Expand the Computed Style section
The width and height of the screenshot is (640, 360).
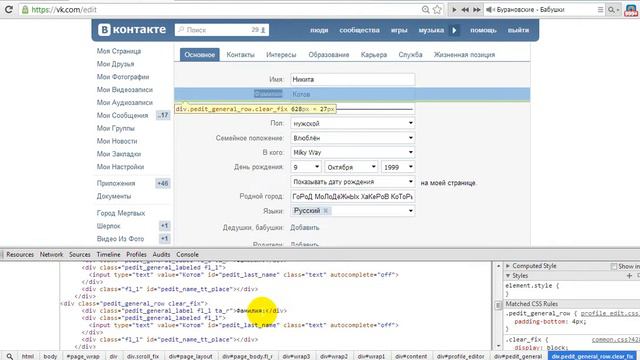tap(508, 266)
